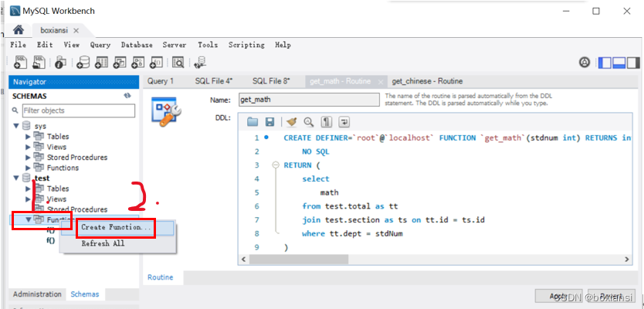Click the preferences gear icon at top right
The width and height of the screenshot is (644, 309).
pos(585,63)
